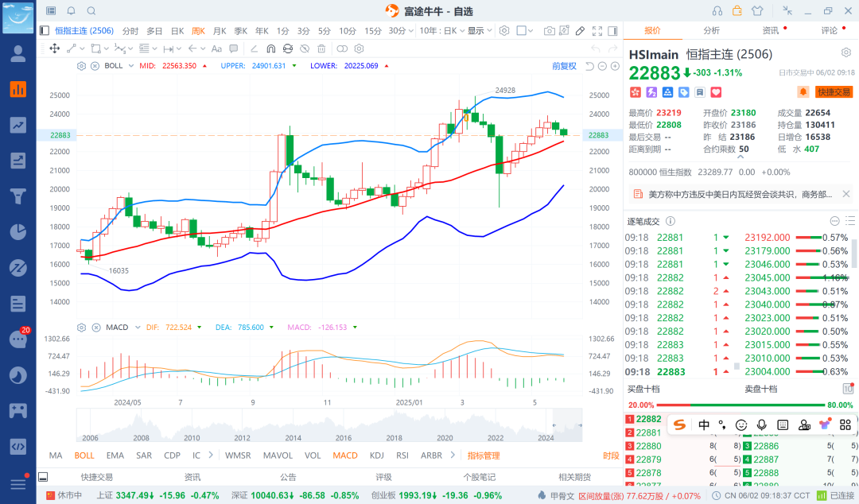
Task: Open the orange wallet icon
Action: 737,10
